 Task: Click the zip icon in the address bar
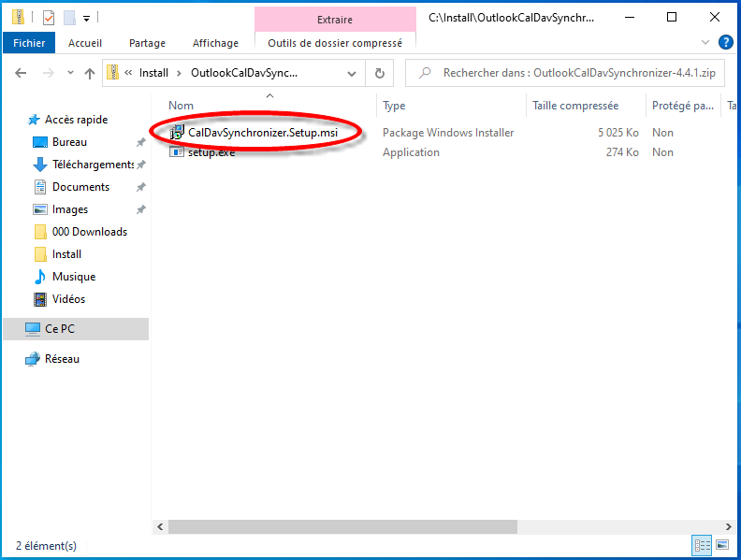click(x=113, y=72)
